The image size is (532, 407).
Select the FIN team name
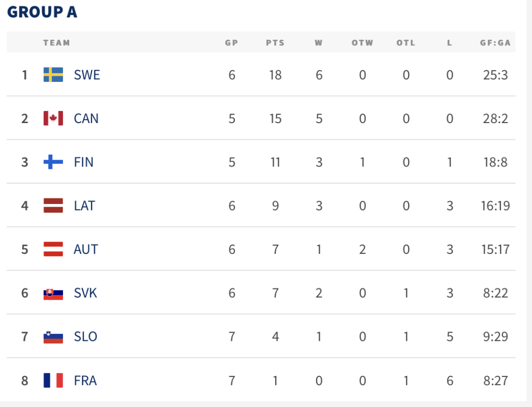click(x=83, y=162)
